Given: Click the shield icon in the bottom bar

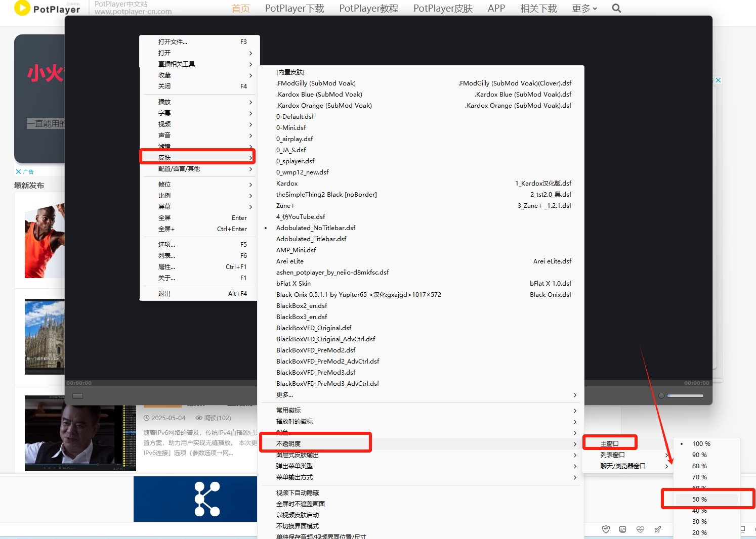Looking at the screenshot, I should pyautogui.click(x=606, y=529).
